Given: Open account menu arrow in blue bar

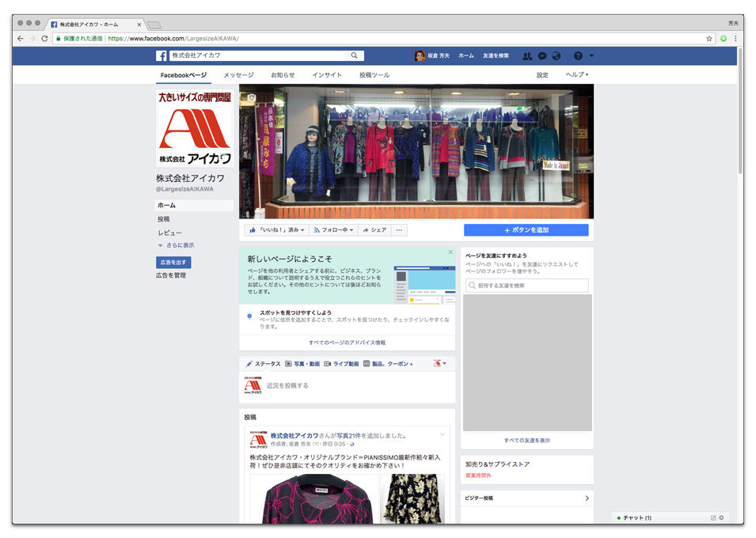Looking at the screenshot, I should 591,56.
